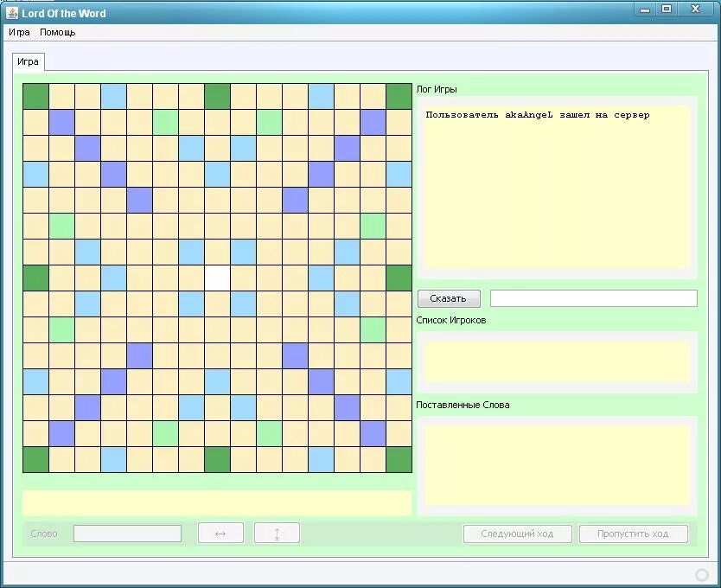Click the Сказать button
721x588 pixels.
click(449, 298)
